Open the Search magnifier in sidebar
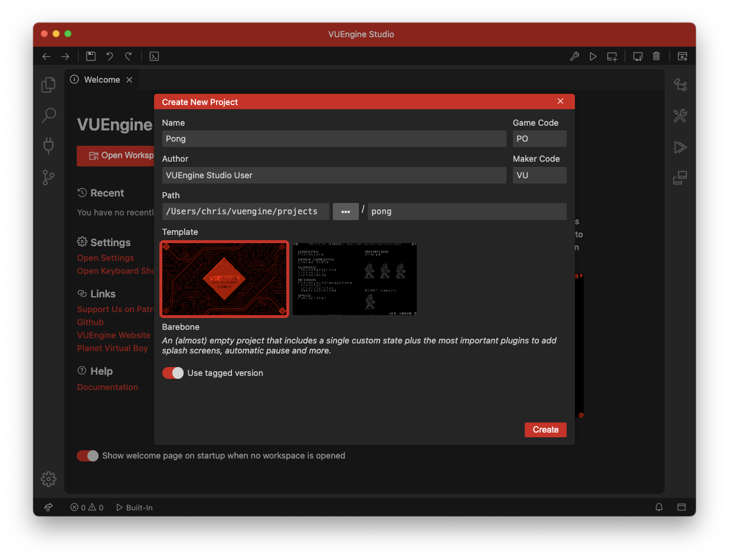 [x=48, y=115]
